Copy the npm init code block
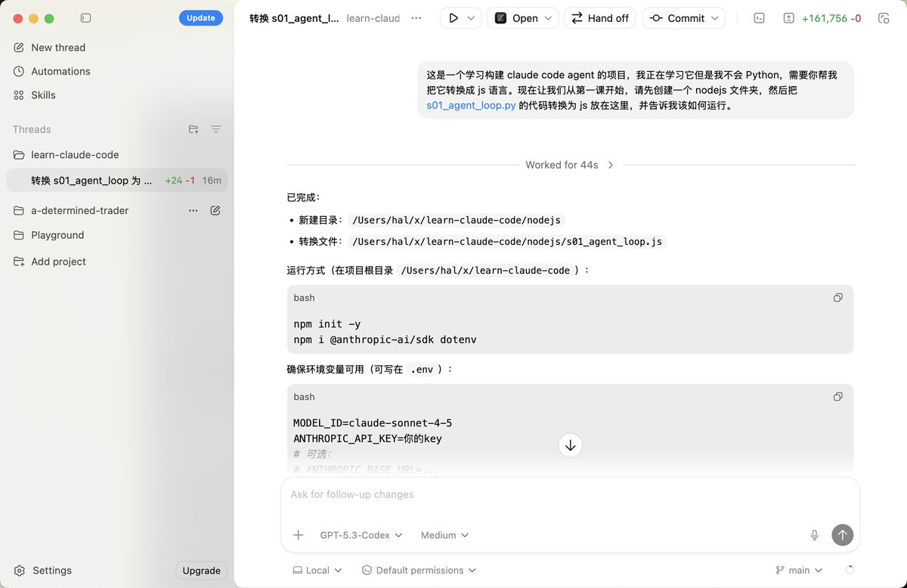The width and height of the screenshot is (907, 588). pyautogui.click(x=837, y=298)
